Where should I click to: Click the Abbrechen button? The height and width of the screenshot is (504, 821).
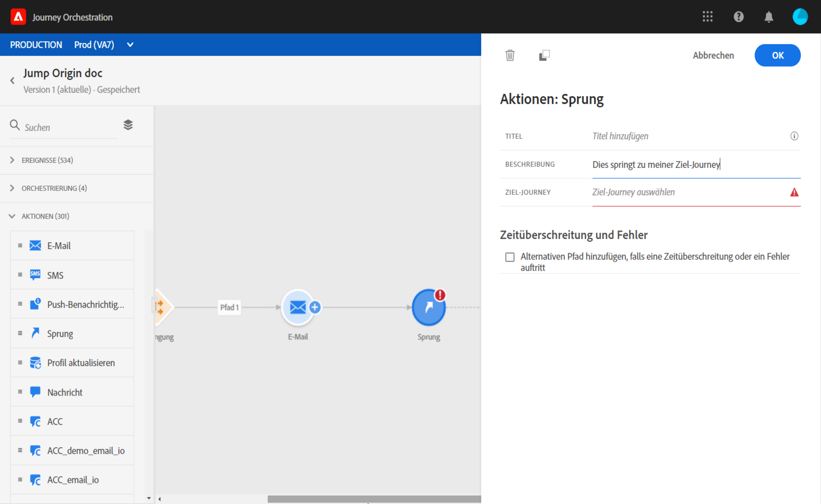point(713,55)
